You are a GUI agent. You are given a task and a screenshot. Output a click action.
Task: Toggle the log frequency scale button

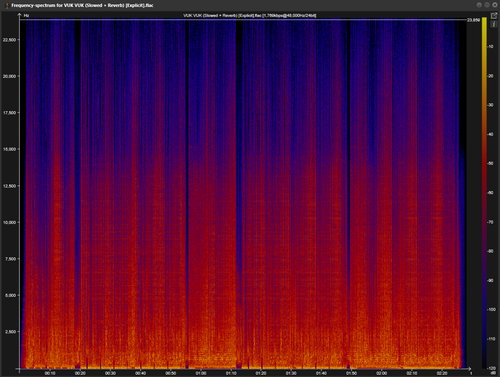point(494,24)
